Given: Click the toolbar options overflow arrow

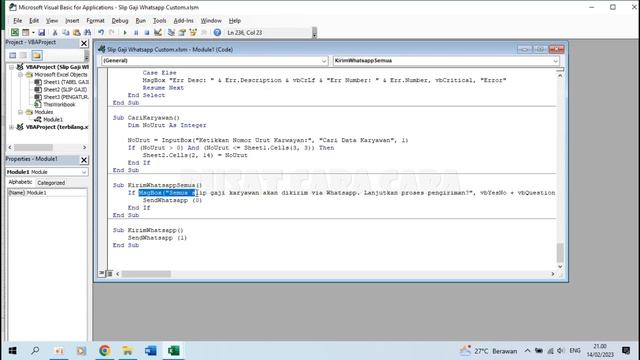Looking at the screenshot, I should point(314,33).
